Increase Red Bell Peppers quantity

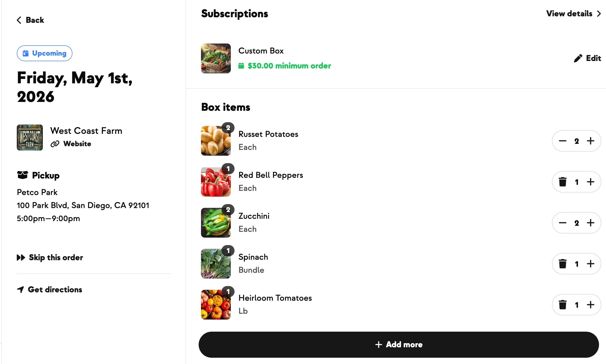point(590,182)
